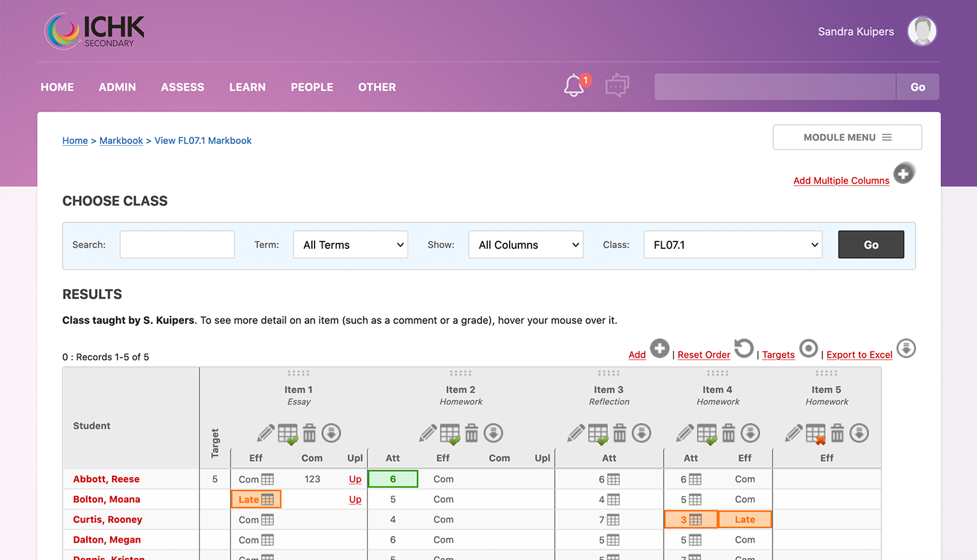Open the PEOPLE menu
This screenshot has width=977, height=560.
(312, 87)
